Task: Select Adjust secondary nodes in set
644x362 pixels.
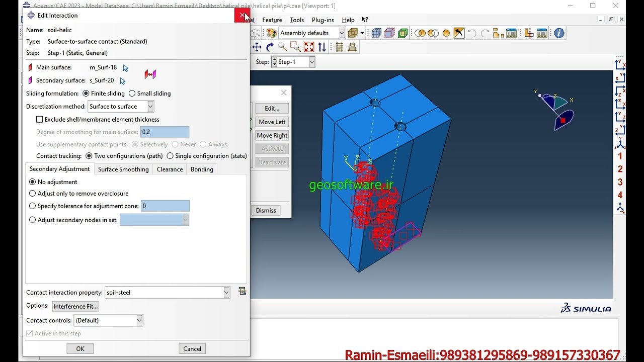Action: pyautogui.click(x=33, y=220)
